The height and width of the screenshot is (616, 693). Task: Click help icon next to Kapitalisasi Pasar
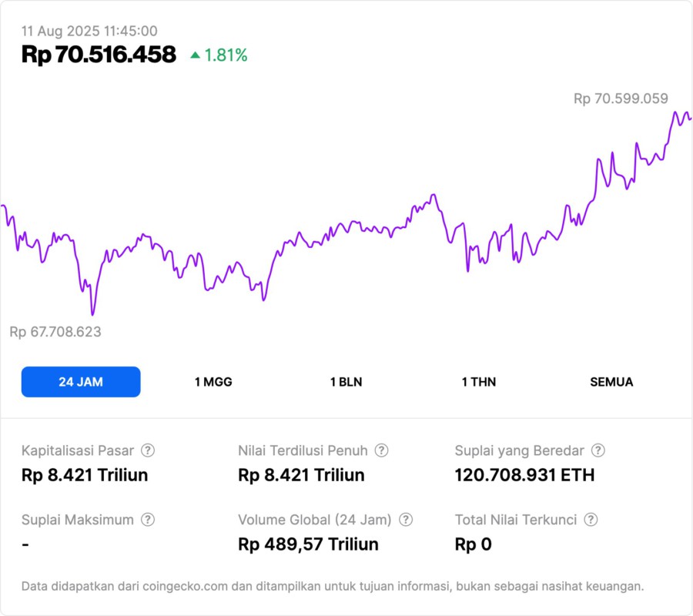click(x=148, y=450)
